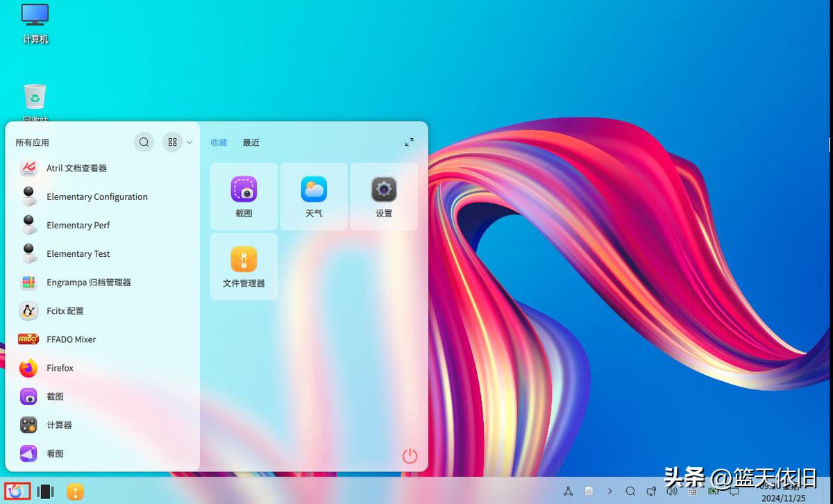Open Atril 文档查看器 from app list
This screenshot has height=504, width=833.
click(x=76, y=168)
